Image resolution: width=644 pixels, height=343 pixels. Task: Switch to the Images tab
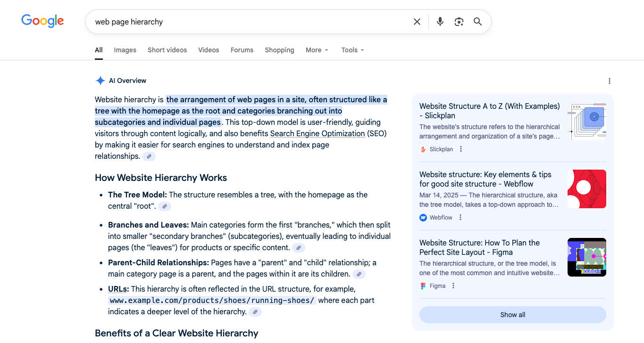[125, 50]
